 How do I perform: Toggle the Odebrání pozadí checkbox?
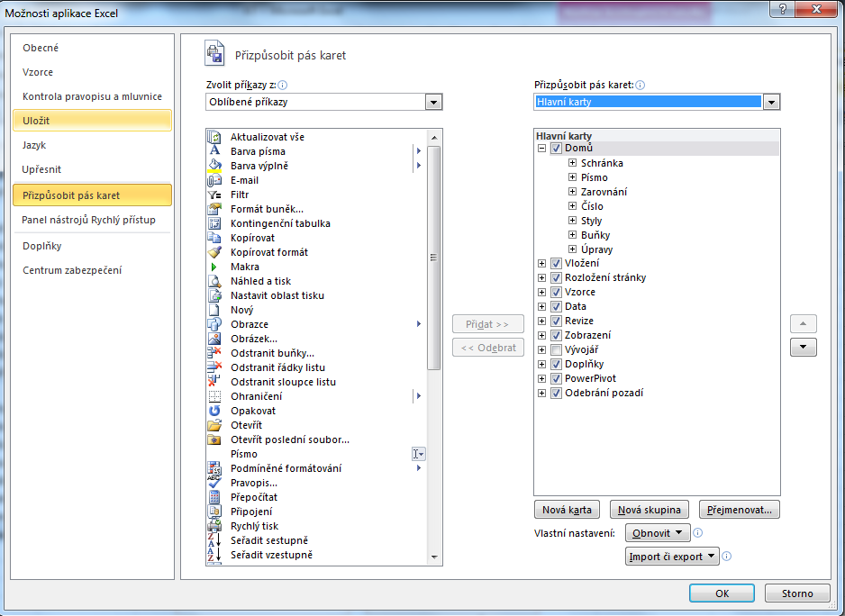point(556,394)
